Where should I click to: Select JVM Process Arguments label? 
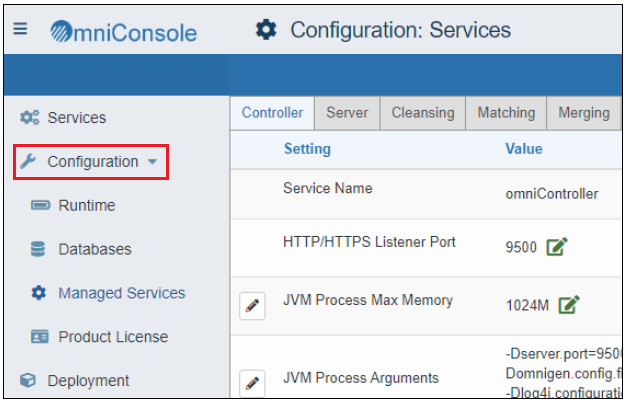tap(361, 378)
